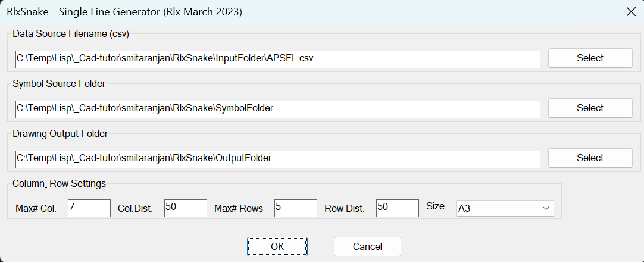
Task: Focus the Max# Col. input box
Action: click(x=89, y=208)
